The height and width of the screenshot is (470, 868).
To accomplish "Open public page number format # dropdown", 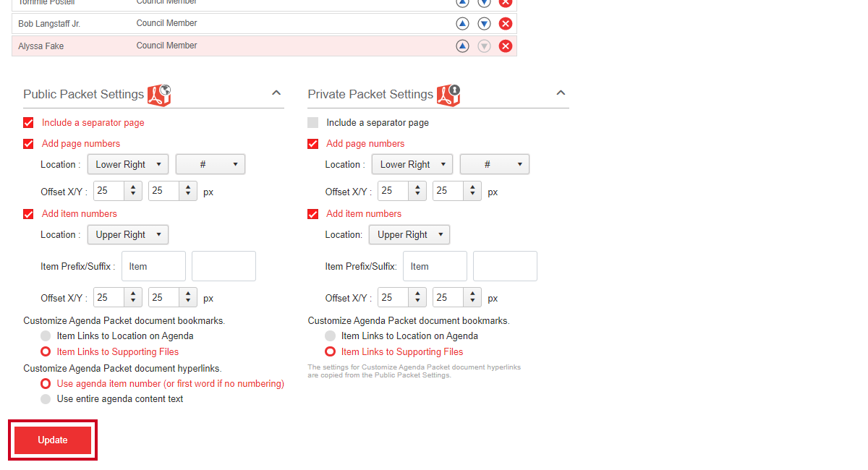I will 210,164.
